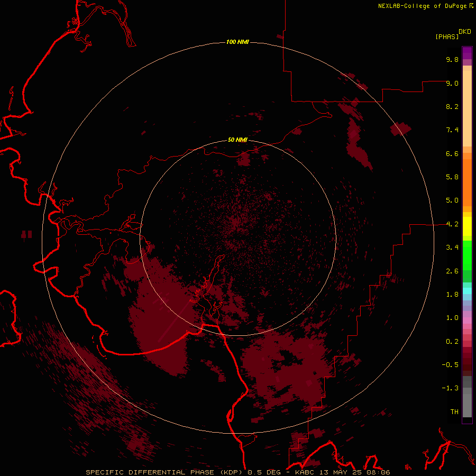Click the -1.3 legend value
Image resolution: width=476 pixels, height=476 pixels.
[450, 388]
